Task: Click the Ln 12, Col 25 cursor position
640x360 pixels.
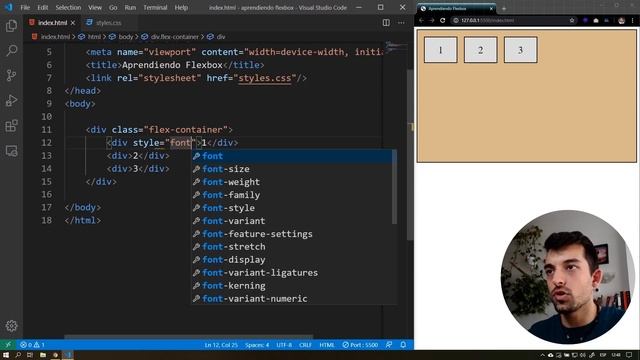Action: click(x=221, y=345)
